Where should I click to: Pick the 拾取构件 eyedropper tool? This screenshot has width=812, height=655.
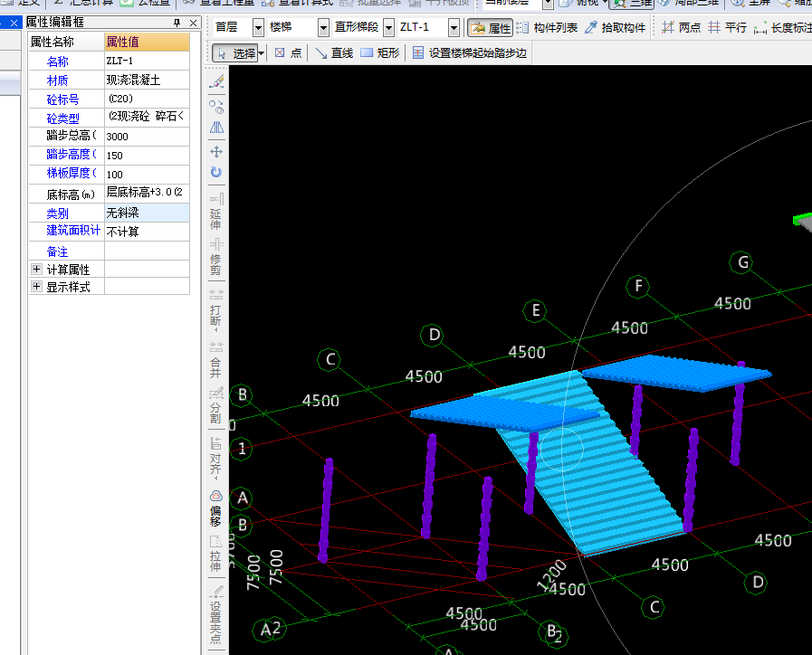616,28
